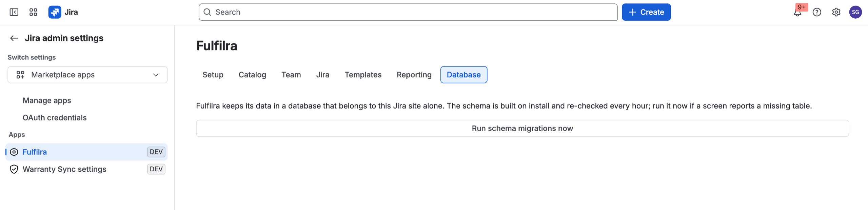
Task: Go back using Jira admin settings arrow
Action: coord(14,38)
